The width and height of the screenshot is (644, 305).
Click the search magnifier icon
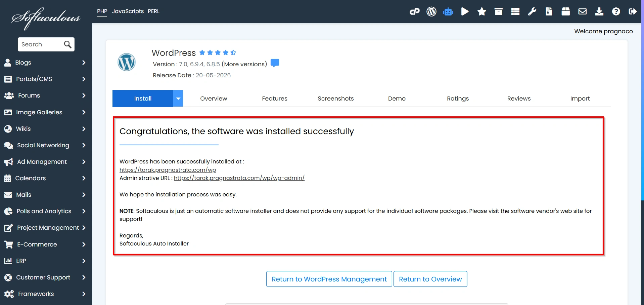(x=67, y=44)
